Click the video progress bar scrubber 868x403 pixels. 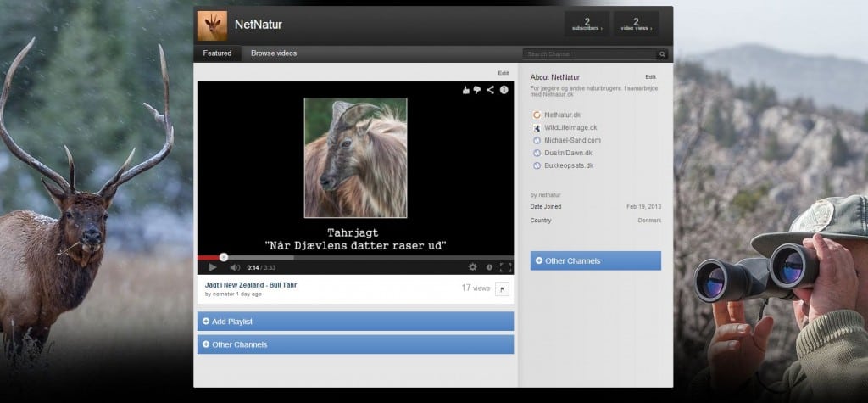point(224,257)
